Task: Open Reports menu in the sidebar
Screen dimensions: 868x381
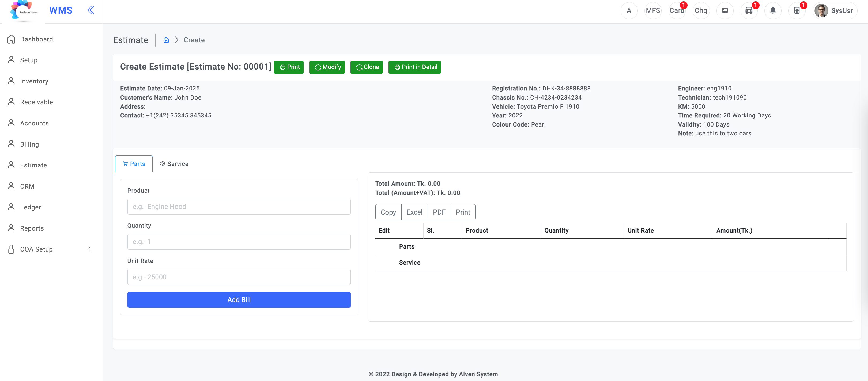Action: [x=32, y=228]
